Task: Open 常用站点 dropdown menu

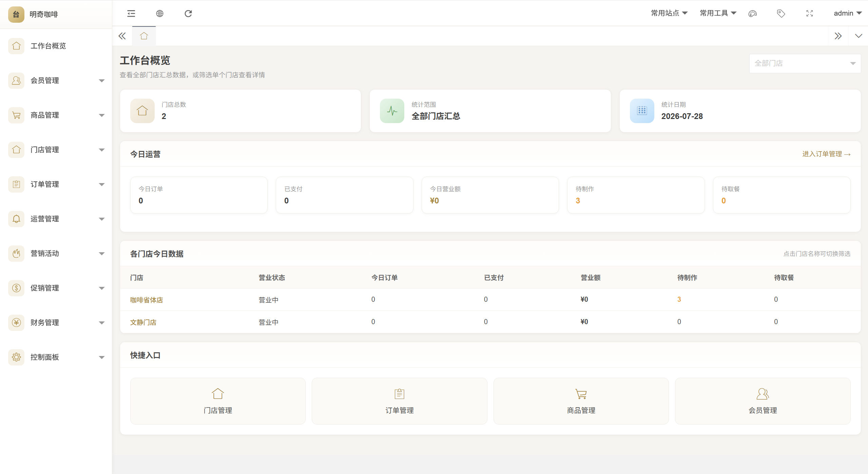Action: pyautogui.click(x=669, y=13)
